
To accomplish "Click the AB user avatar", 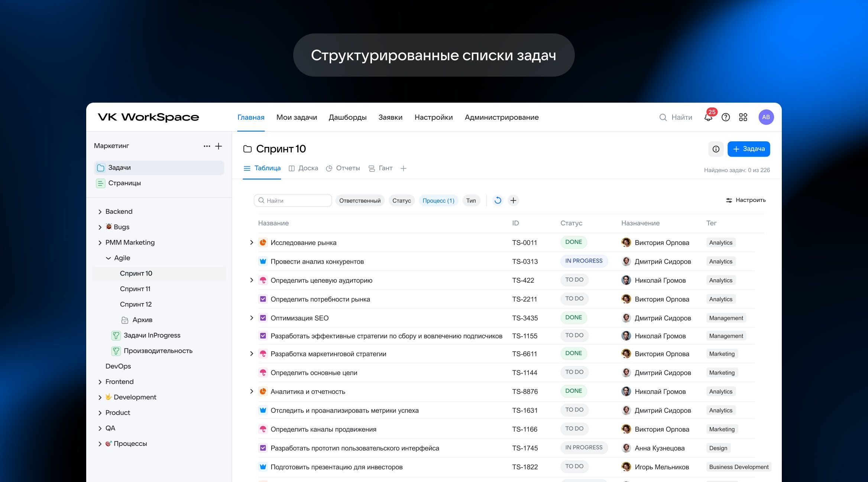I will tap(766, 117).
